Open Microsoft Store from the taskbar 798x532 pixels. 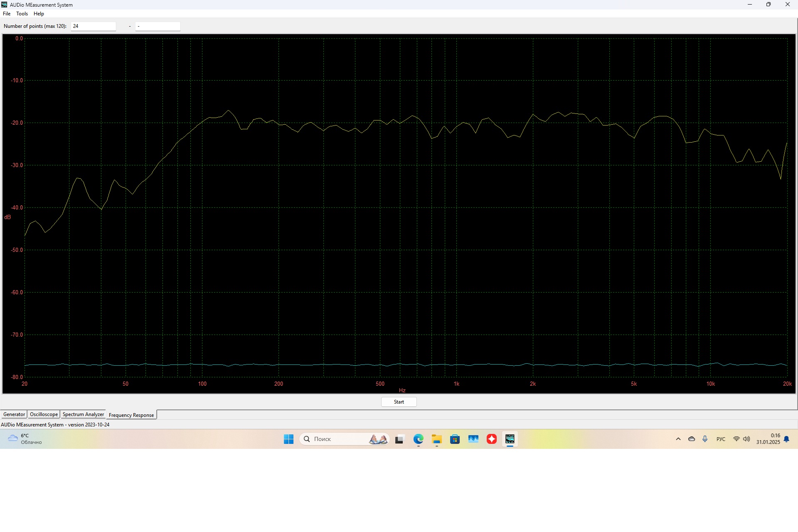pos(455,439)
